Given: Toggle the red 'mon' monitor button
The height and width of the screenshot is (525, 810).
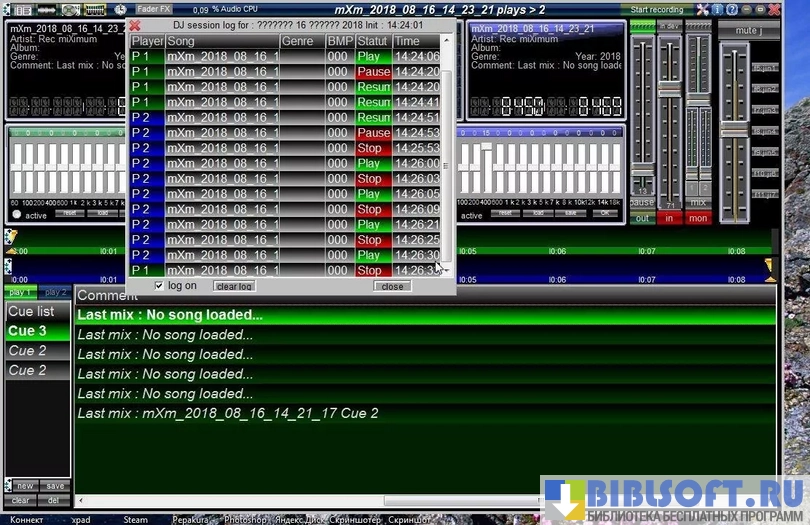Looking at the screenshot, I should [x=697, y=218].
